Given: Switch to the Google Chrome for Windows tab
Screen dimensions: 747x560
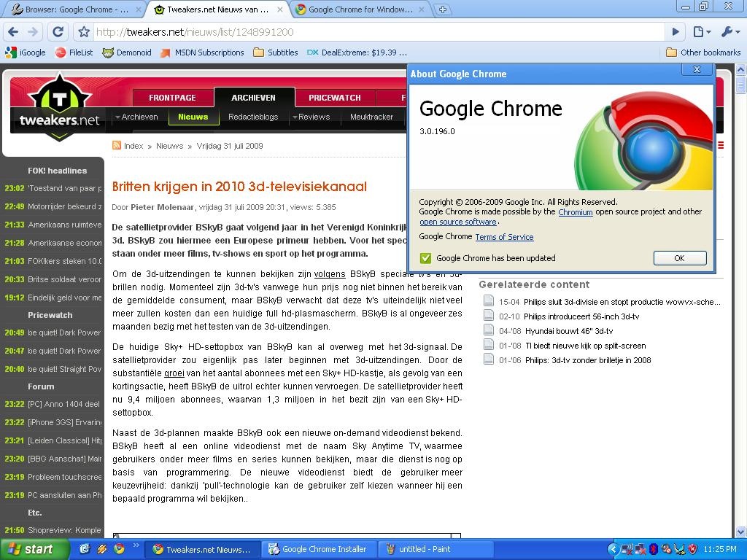Looking at the screenshot, I should point(360,9).
